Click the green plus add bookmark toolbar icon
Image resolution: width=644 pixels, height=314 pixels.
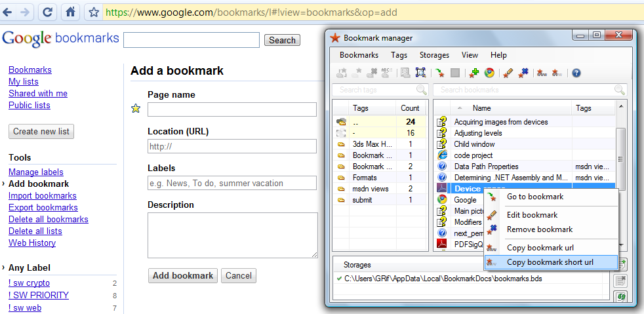[474, 73]
